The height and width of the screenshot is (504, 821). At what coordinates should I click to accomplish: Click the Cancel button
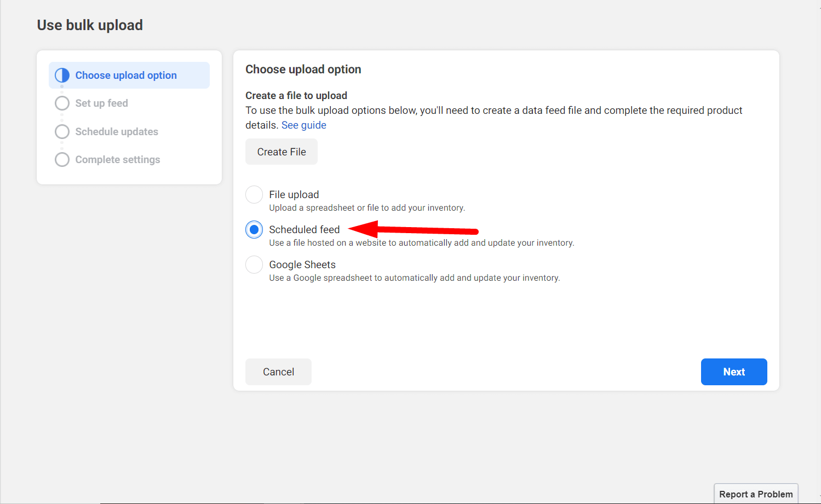(x=278, y=372)
